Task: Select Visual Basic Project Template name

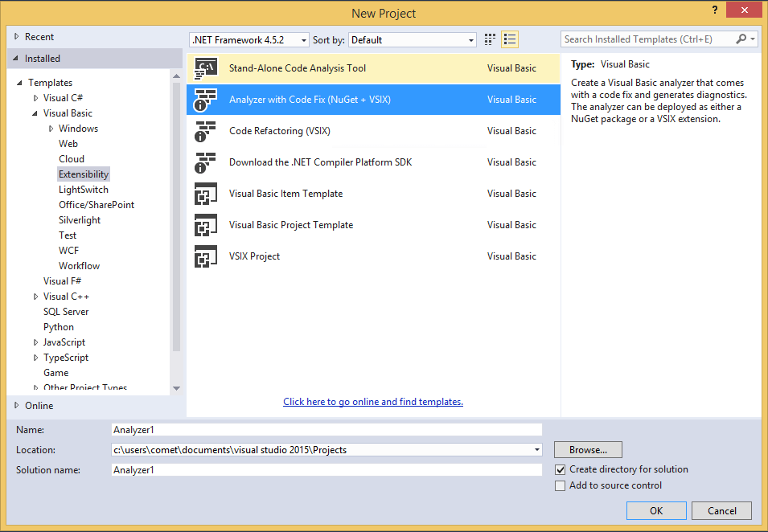Action: [x=291, y=225]
